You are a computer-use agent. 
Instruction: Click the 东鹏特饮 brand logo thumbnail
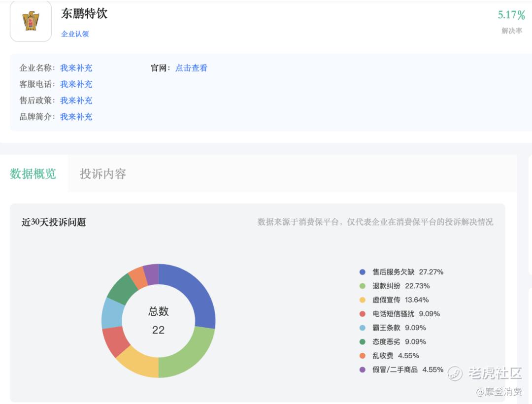pos(31,21)
